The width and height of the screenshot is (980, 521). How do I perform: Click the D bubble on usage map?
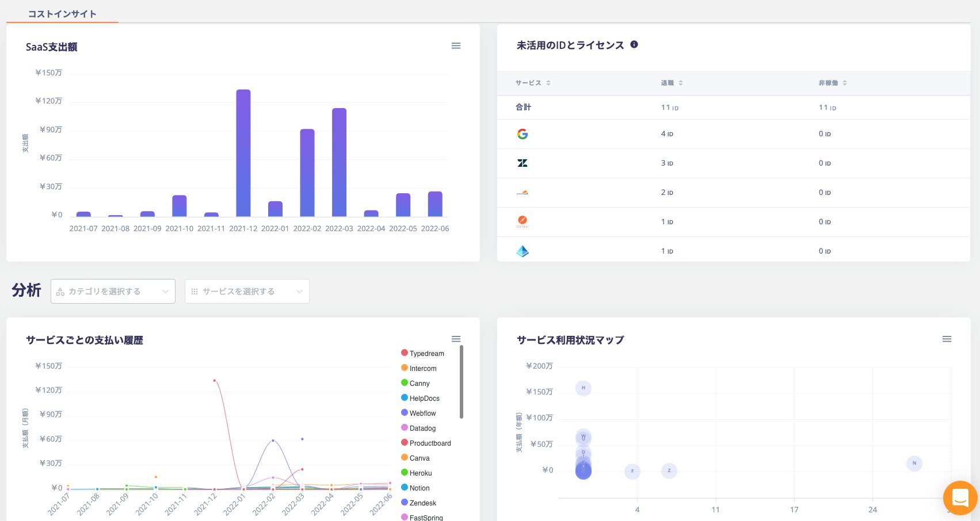583,452
